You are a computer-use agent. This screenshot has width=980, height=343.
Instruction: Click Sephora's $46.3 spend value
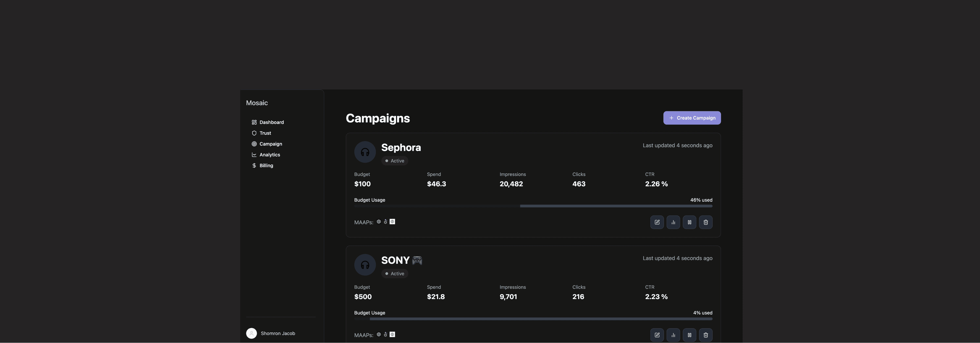click(436, 184)
